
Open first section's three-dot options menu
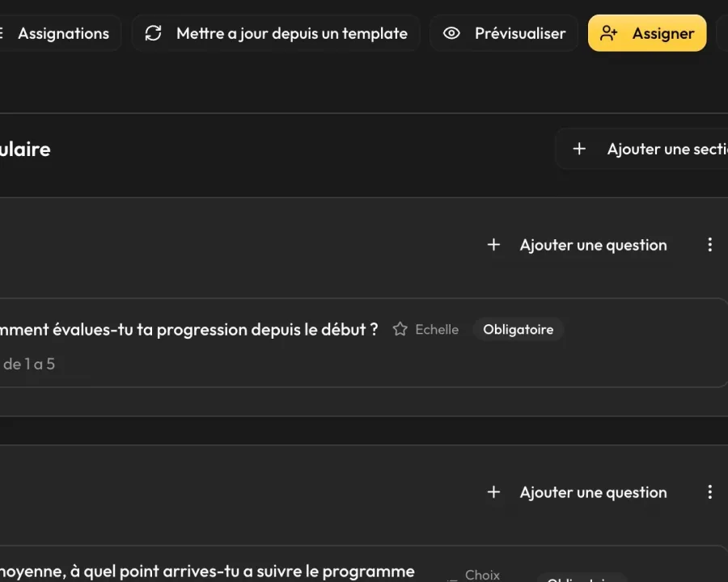click(710, 245)
